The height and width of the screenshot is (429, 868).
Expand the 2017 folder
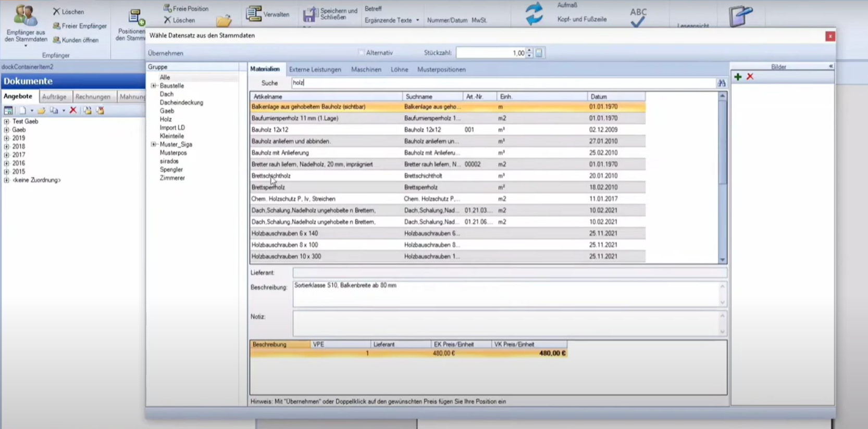[x=6, y=155]
